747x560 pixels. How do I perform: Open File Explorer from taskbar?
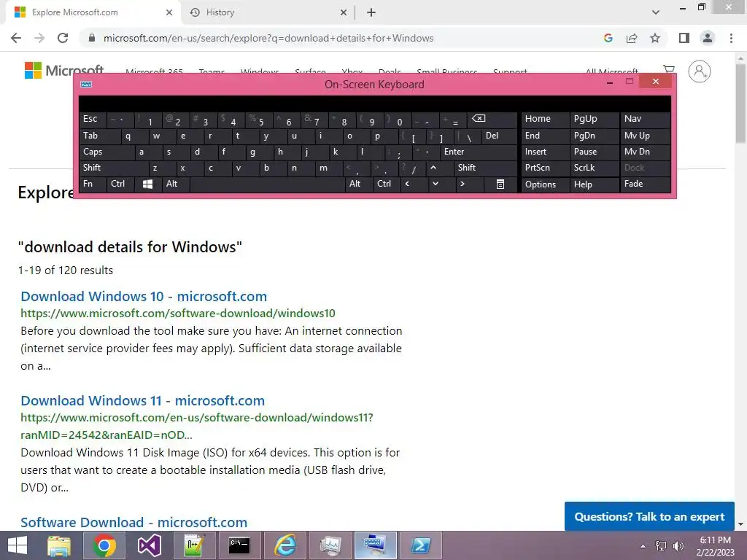click(x=60, y=545)
